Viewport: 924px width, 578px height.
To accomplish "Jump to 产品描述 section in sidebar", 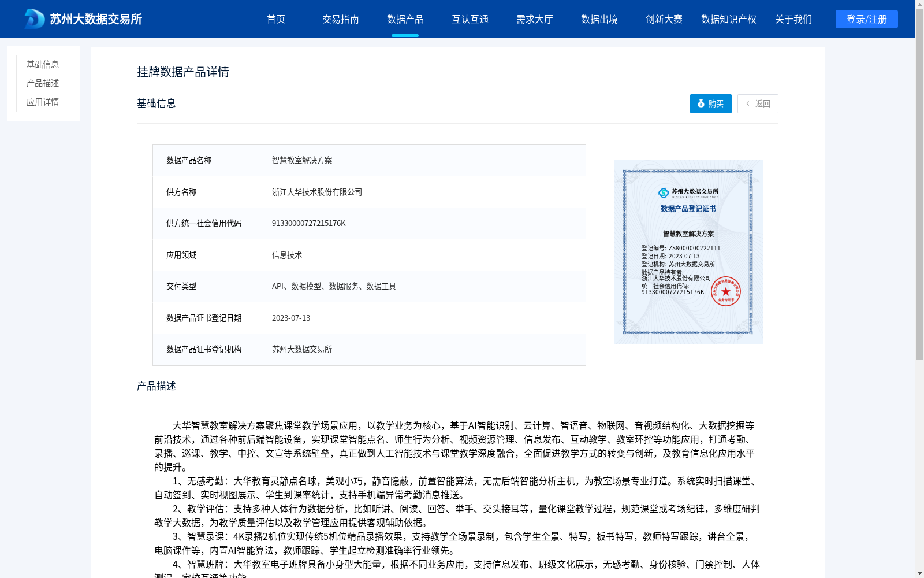I will [x=43, y=83].
